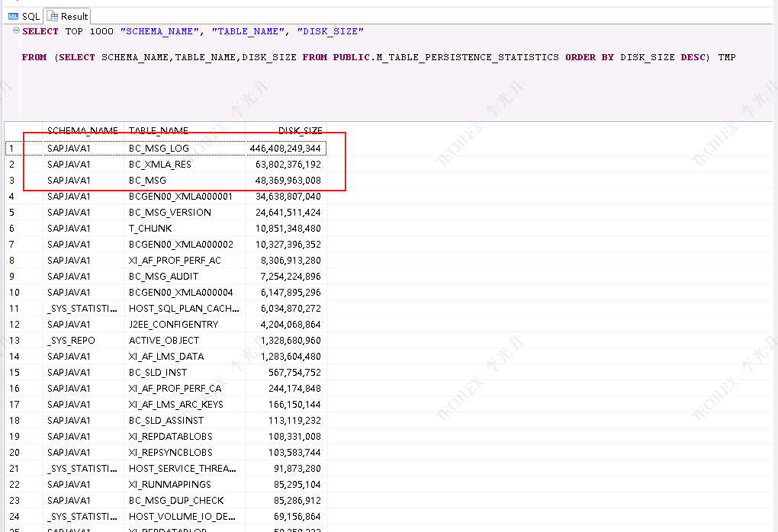The image size is (778, 532).
Task: Select row number 24 header
Action: coord(24,517)
